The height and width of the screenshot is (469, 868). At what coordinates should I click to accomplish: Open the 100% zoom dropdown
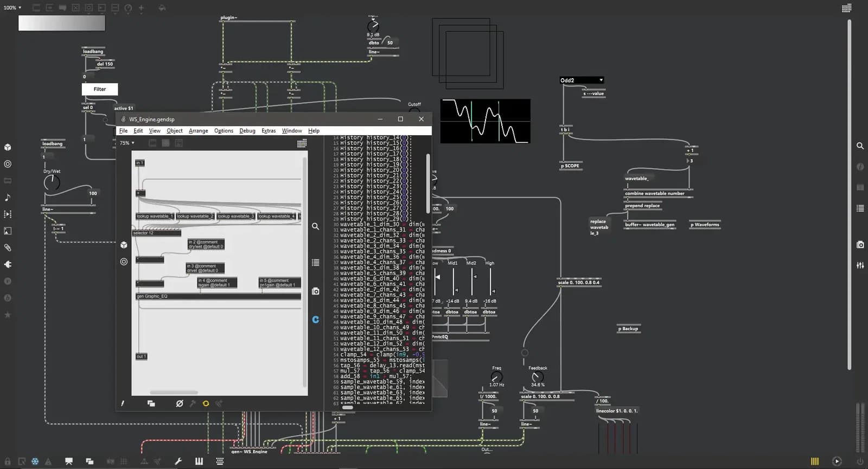[12, 8]
